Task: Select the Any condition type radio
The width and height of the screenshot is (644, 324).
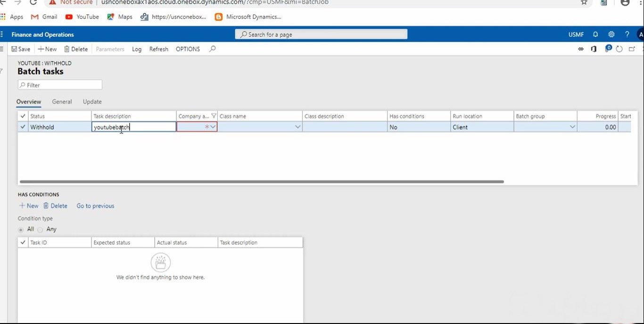Action: click(40, 230)
